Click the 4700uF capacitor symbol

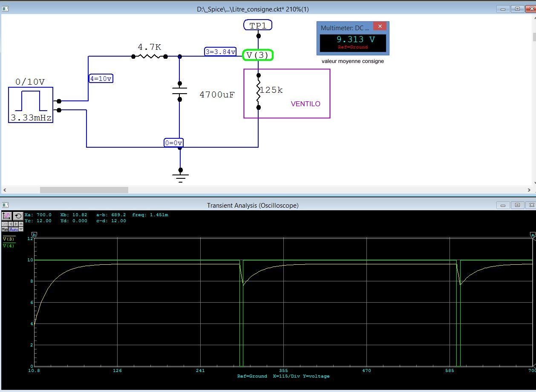(x=179, y=91)
